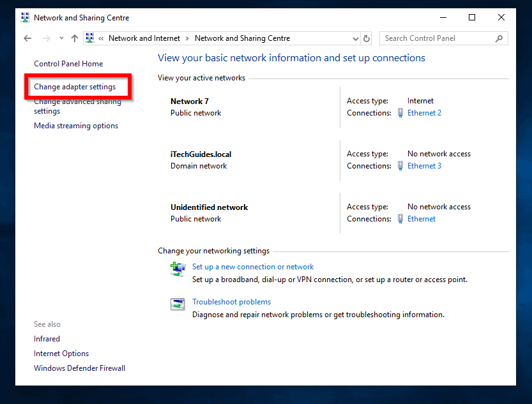This screenshot has height=404, width=532.
Task: Select the Set up a new connection icon
Action: [178, 269]
